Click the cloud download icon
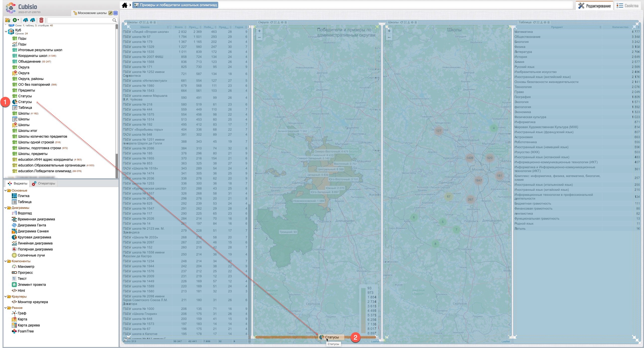644x348 pixels. 33,20
